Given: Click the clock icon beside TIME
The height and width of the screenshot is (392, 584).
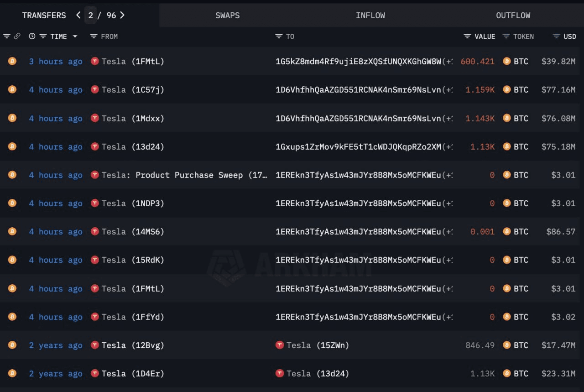Looking at the screenshot, I should pyautogui.click(x=32, y=36).
